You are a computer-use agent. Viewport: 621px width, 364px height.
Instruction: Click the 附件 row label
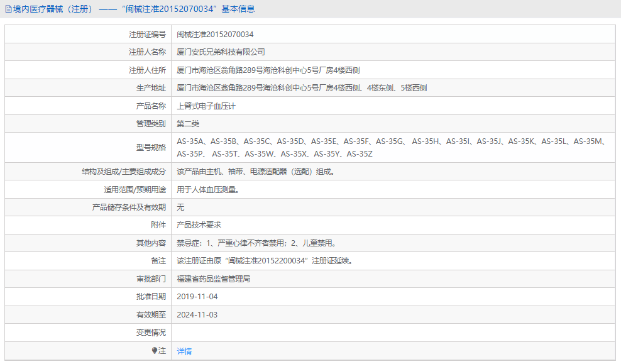(x=158, y=224)
